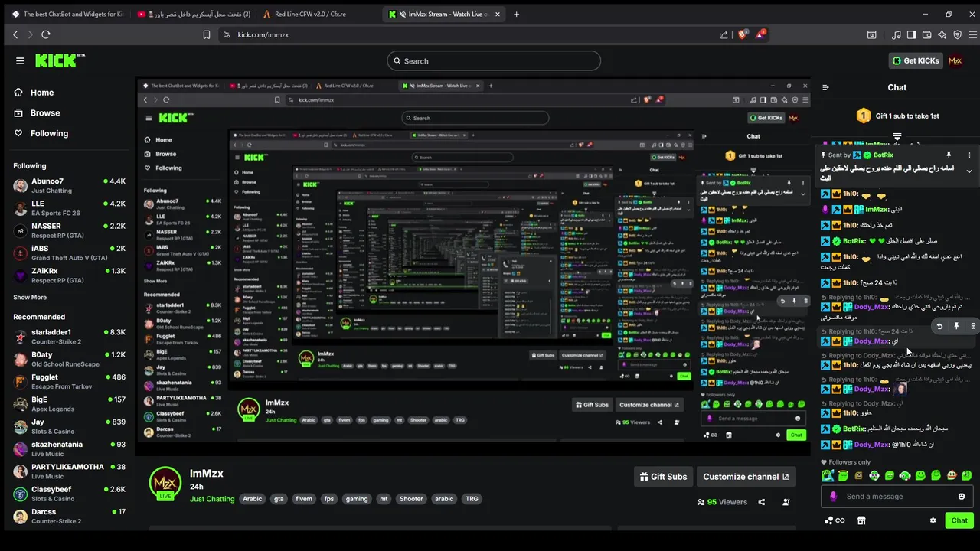Image resolution: width=980 pixels, height=551 pixels.
Task: Open the Brave main menu
Action: coord(973,34)
